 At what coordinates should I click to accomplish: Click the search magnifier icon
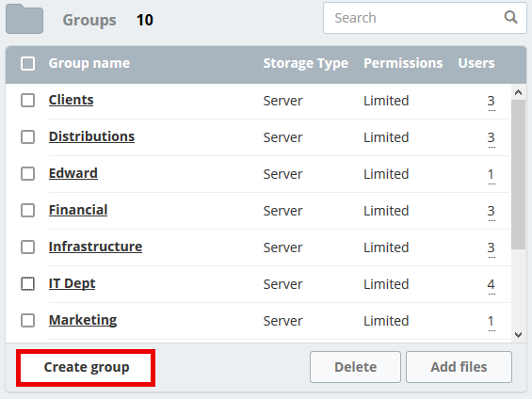pyautogui.click(x=510, y=17)
